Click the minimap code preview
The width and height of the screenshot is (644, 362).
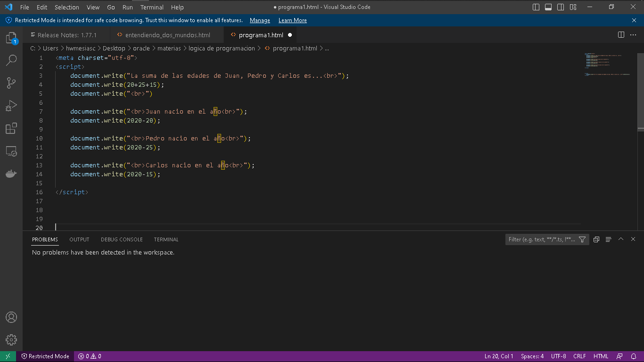pyautogui.click(x=608, y=64)
